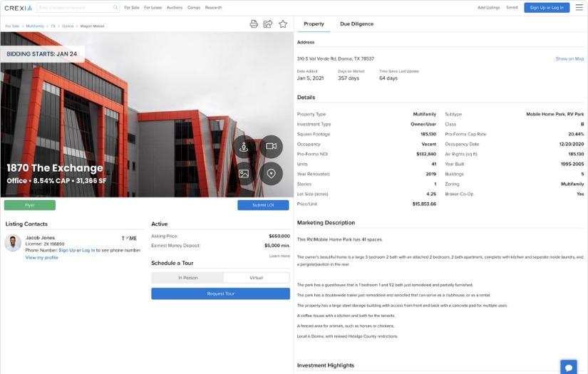Click asking price $650,000
This screenshot has height=374, width=588.
click(279, 236)
